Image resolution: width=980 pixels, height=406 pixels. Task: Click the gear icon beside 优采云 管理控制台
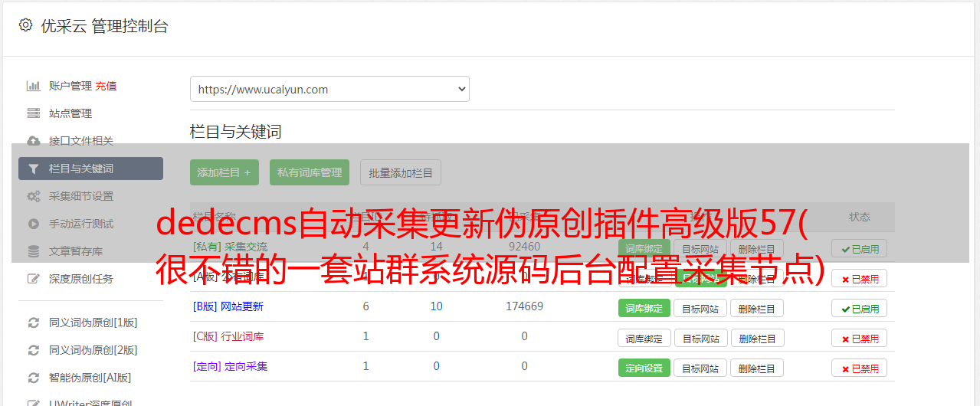(25, 25)
